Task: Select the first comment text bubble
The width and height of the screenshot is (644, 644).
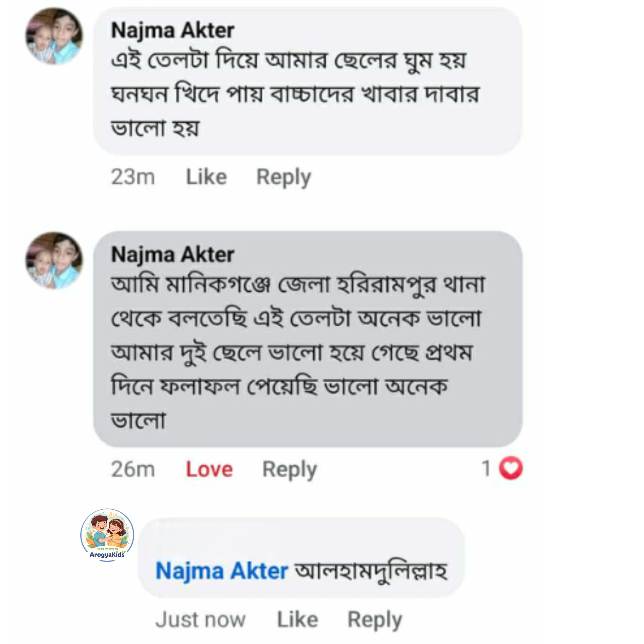Action: click(308, 81)
